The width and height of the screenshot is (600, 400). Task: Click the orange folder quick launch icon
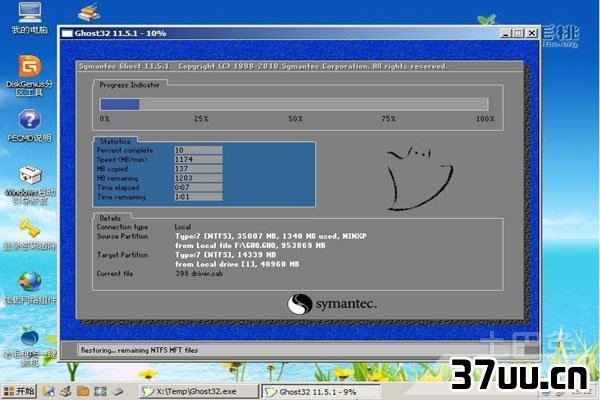pos(83,391)
